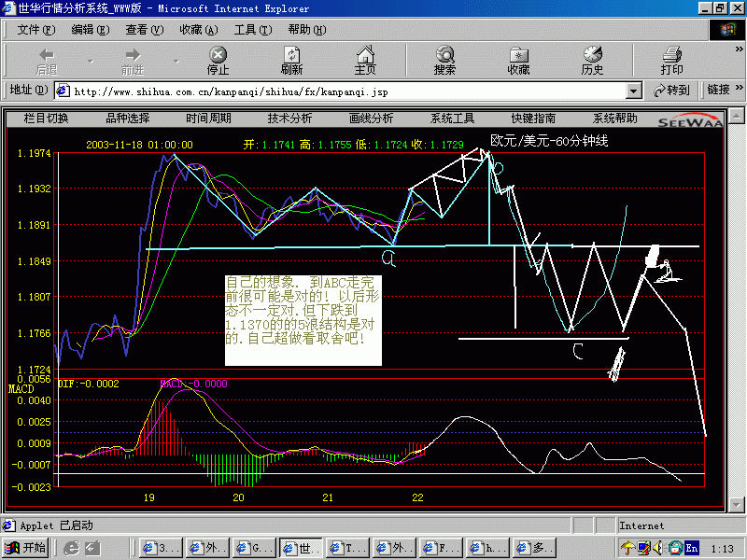747x560 pixels.
Task: Open the 快键指南 applet menu
Action: [x=533, y=119]
